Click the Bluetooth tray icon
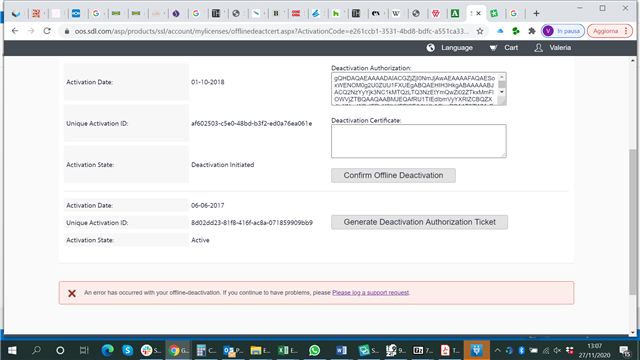The image size is (640, 360). tap(521, 350)
